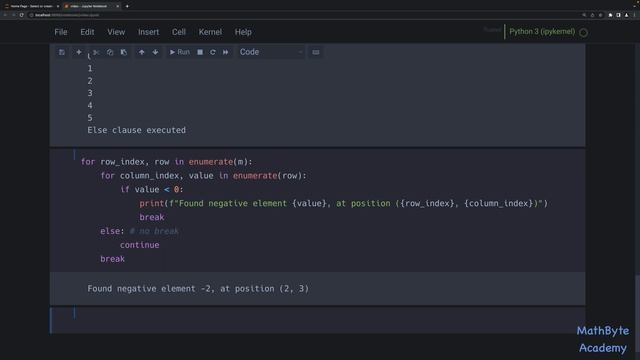Screen dimensions: 640x360
Task: Open the Cell menu
Action: 179,32
